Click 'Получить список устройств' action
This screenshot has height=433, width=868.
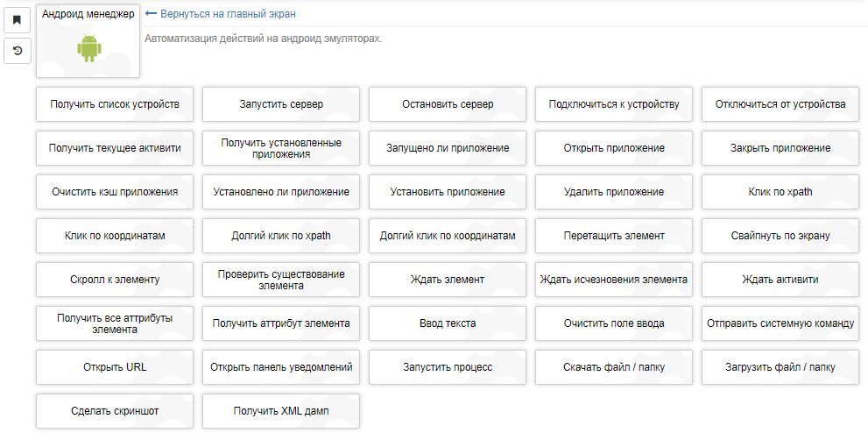click(x=115, y=104)
